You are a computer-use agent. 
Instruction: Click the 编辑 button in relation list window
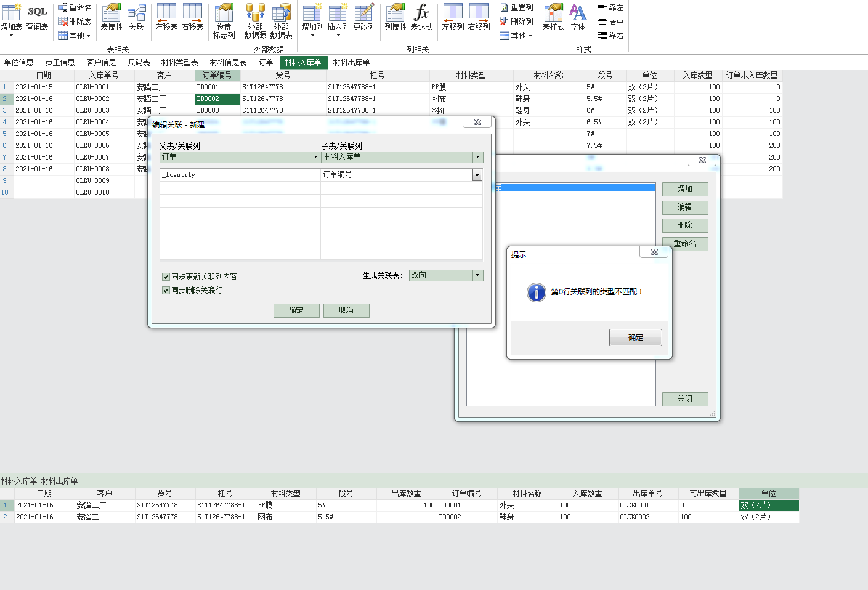685,208
